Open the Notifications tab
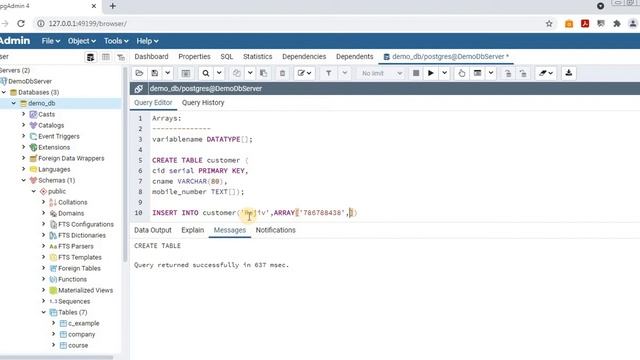640x360 pixels. [276, 230]
